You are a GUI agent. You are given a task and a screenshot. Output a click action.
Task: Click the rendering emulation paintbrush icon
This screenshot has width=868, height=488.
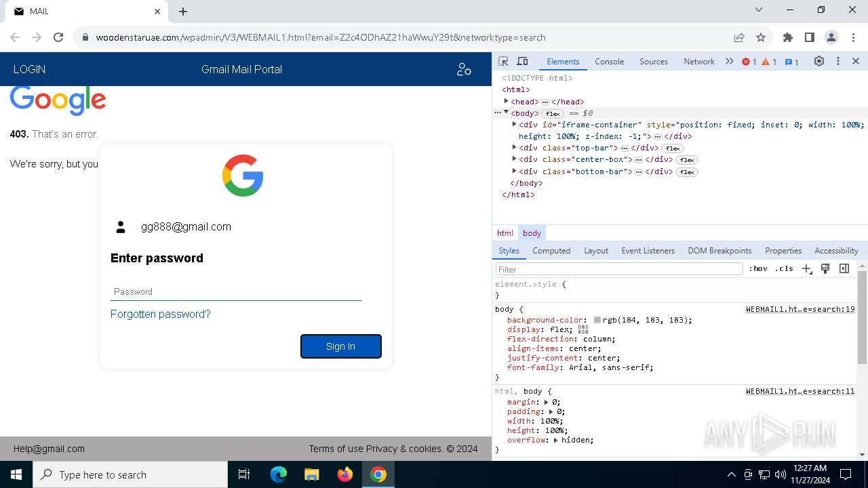pos(825,268)
